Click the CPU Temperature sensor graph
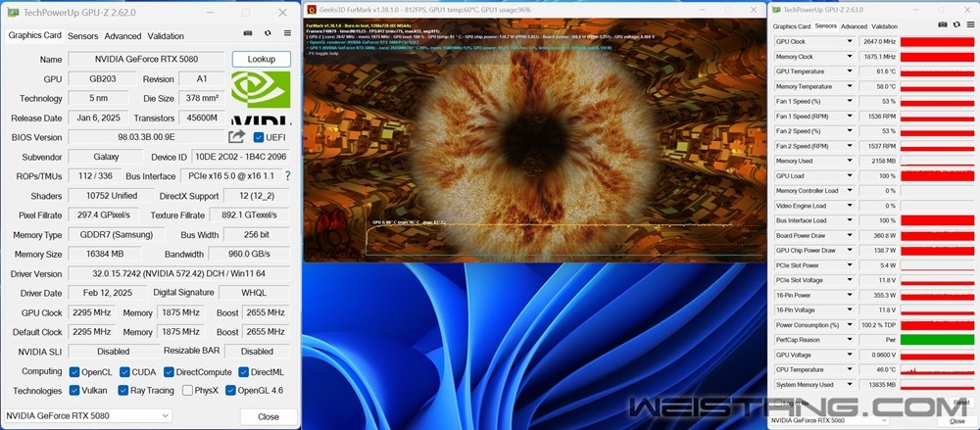Image resolution: width=980 pixels, height=430 pixels. (x=937, y=370)
